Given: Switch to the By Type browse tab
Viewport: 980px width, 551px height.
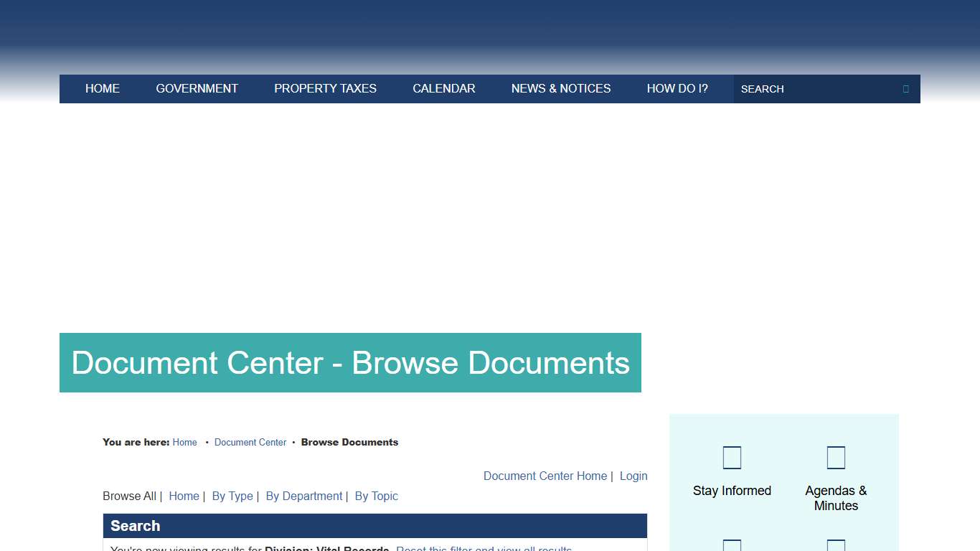Looking at the screenshot, I should (x=232, y=496).
